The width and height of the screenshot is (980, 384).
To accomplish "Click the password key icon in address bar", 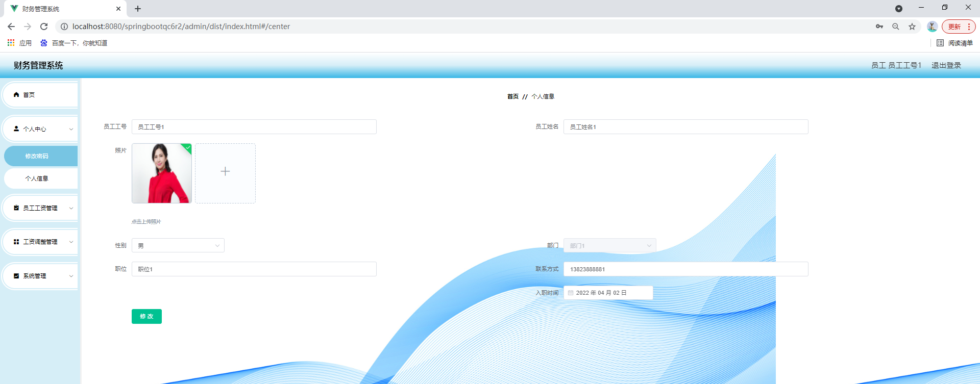I will point(879,27).
